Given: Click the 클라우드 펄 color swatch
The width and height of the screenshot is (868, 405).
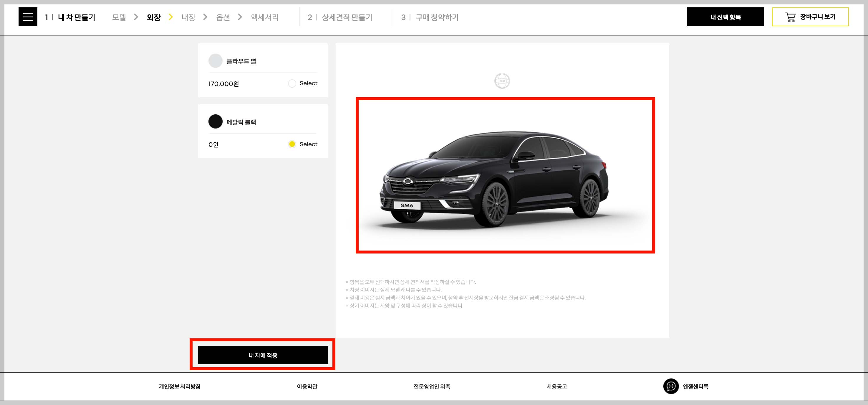Looking at the screenshot, I should point(215,61).
